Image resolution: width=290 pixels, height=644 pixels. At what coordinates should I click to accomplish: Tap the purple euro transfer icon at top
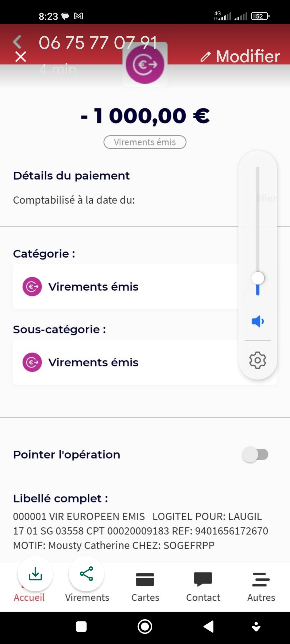click(x=145, y=64)
